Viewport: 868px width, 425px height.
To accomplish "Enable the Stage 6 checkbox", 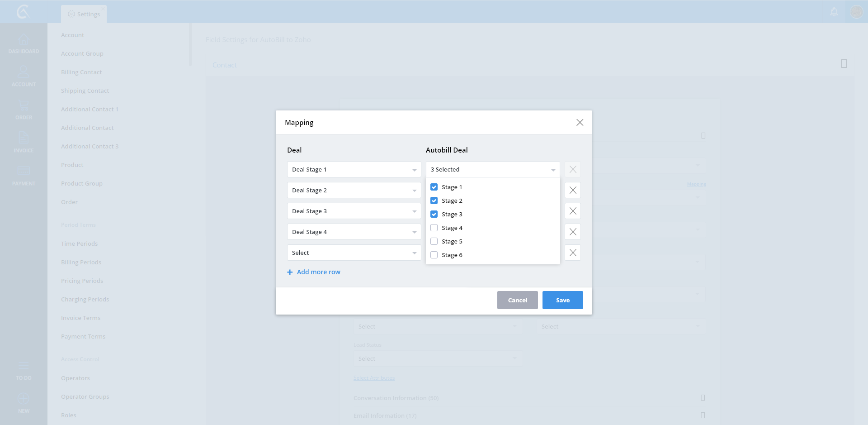I will pyautogui.click(x=434, y=255).
